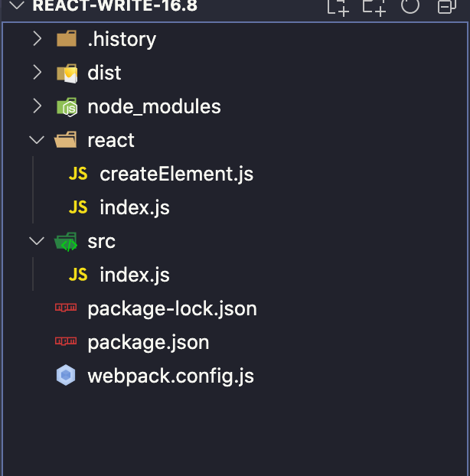Click the dist folder icon
Image resolution: width=470 pixels, height=476 pixels.
point(67,73)
